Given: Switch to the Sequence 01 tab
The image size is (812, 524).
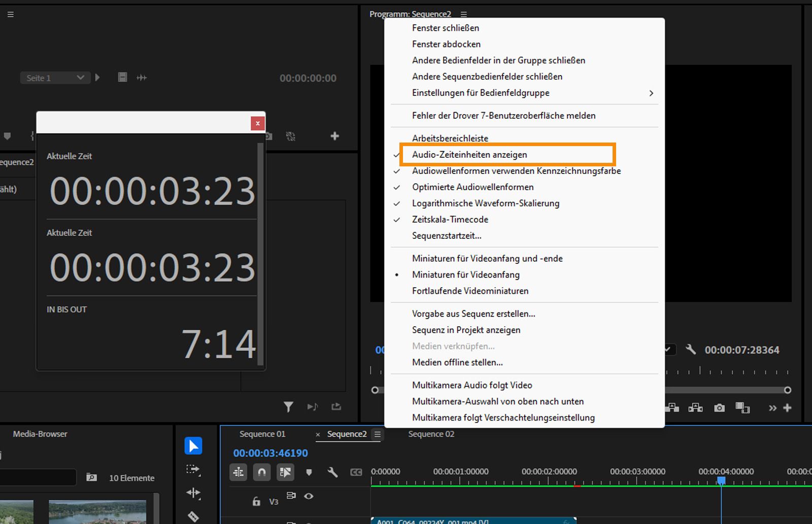Looking at the screenshot, I should click(262, 434).
